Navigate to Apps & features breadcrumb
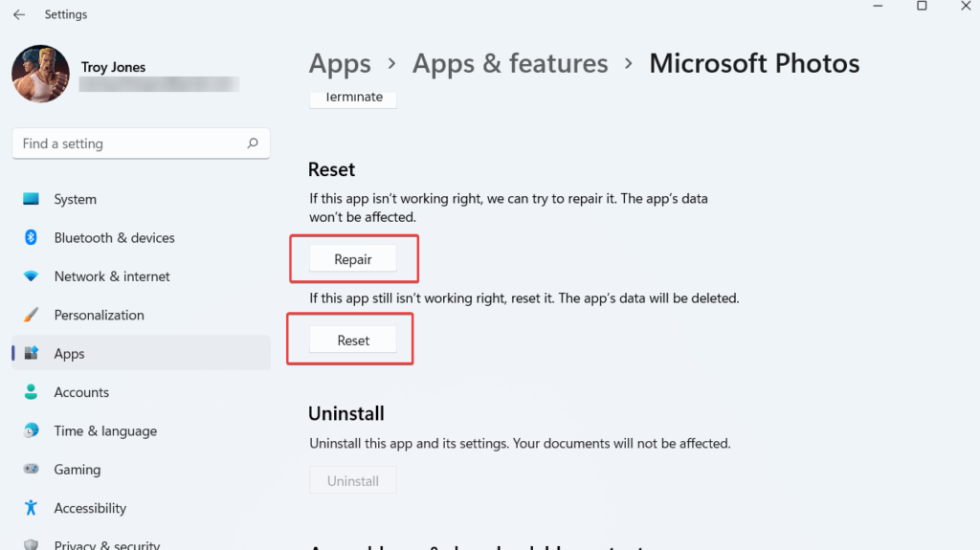This screenshot has width=980, height=550. 510,64
